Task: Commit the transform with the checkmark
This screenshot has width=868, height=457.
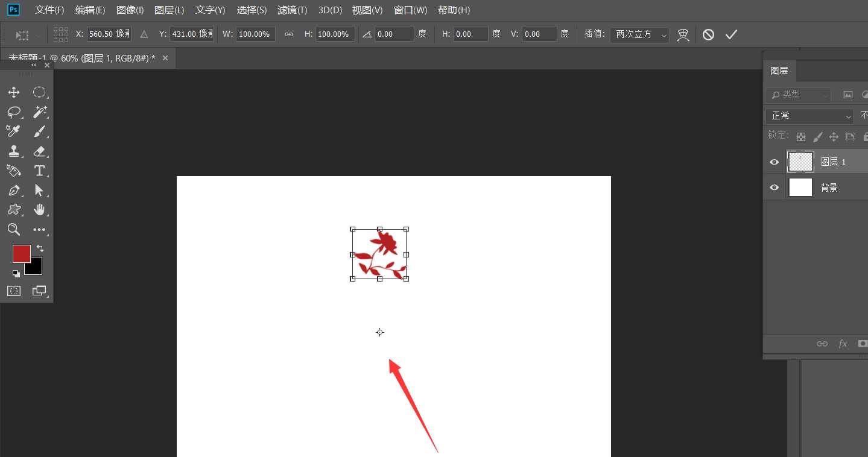Action: (731, 34)
